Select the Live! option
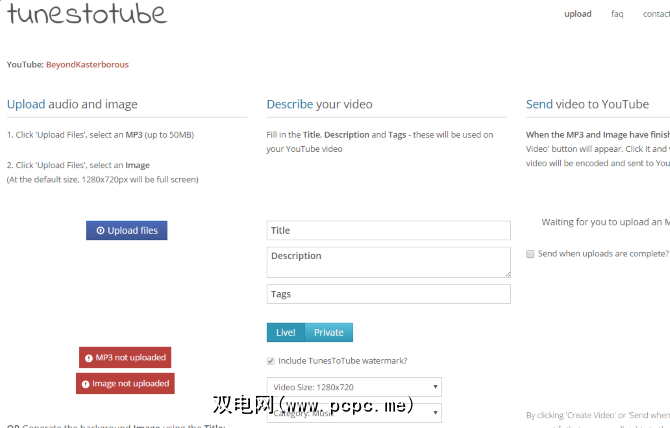The width and height of the screenshot is (670, 428). [x=286, y=332]
